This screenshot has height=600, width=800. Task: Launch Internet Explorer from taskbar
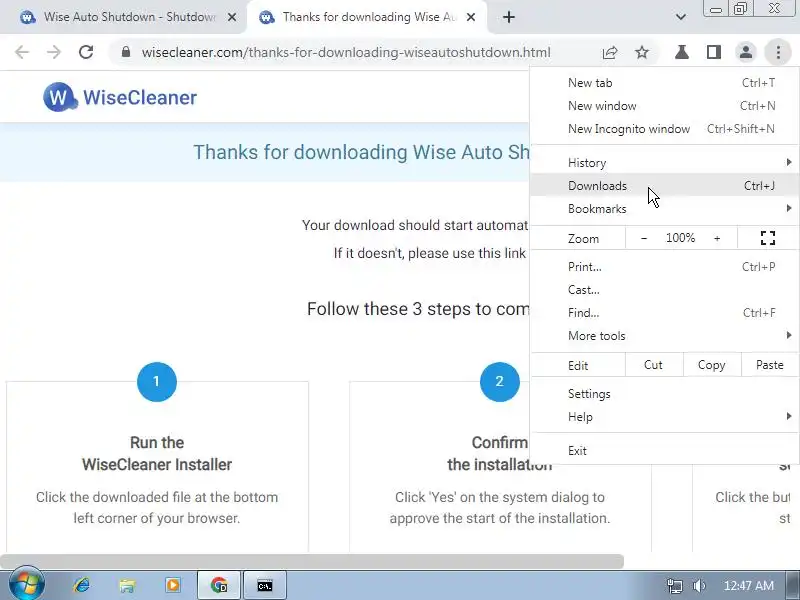[x=82, y=585]
